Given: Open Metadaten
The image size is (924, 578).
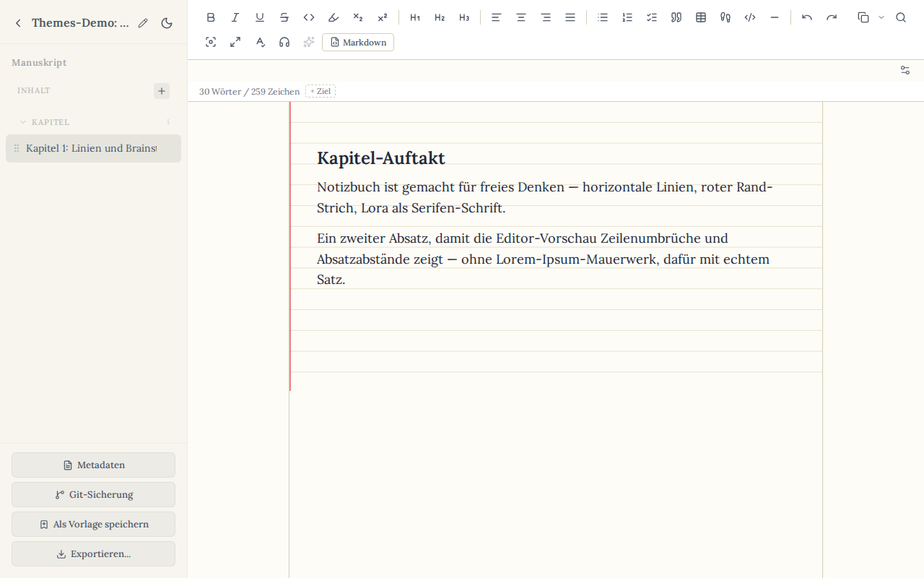Looking at the screenshot, I should pos(93,465).
